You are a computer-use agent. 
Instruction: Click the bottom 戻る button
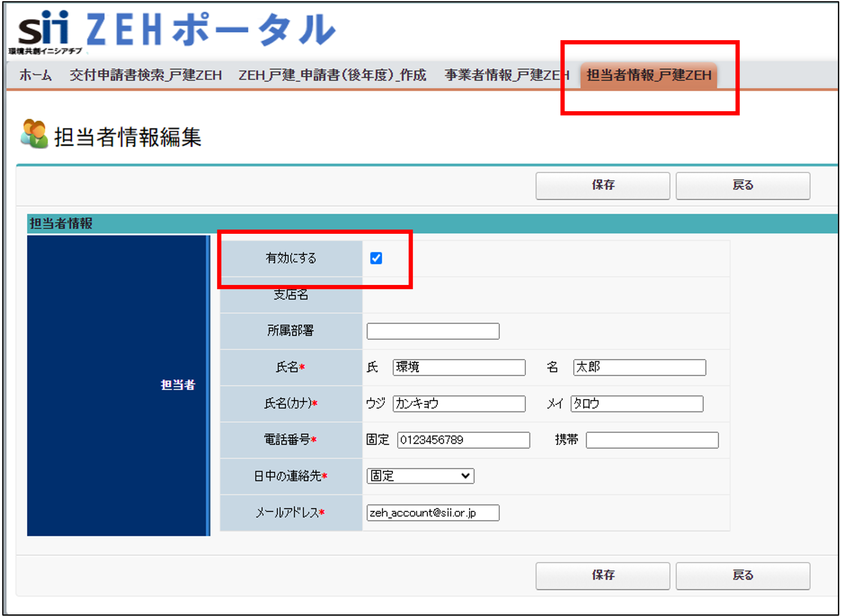[x=742, y=575]
